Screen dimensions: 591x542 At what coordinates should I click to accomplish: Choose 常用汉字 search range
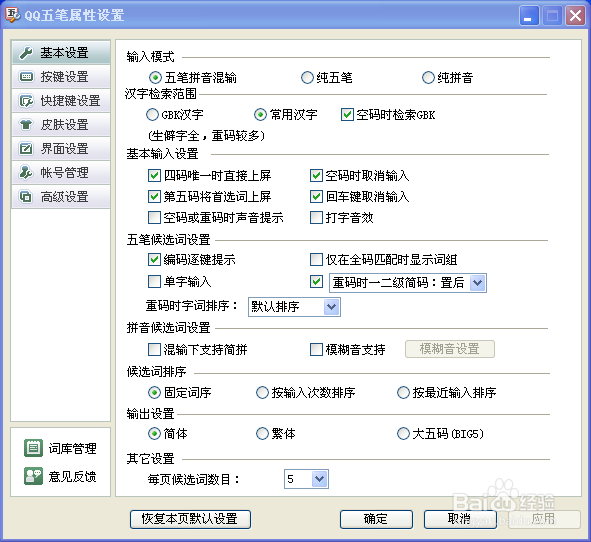click(x=260, y=115)
